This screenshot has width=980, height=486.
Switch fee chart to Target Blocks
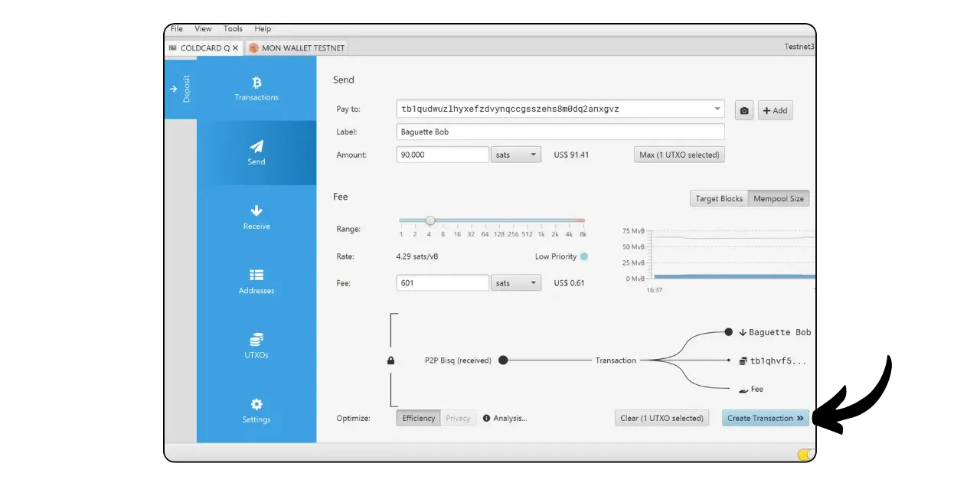(x=719, y=198)
